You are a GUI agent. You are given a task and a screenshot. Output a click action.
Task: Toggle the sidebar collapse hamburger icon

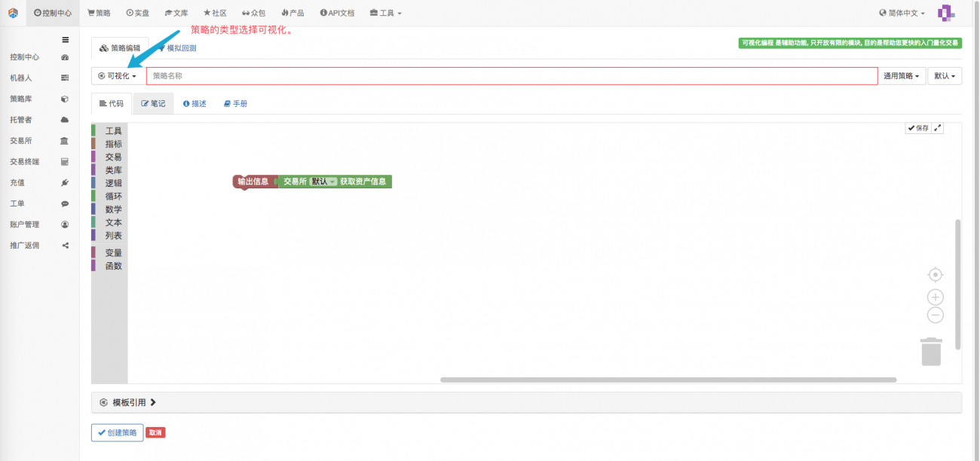coord(66,40)
